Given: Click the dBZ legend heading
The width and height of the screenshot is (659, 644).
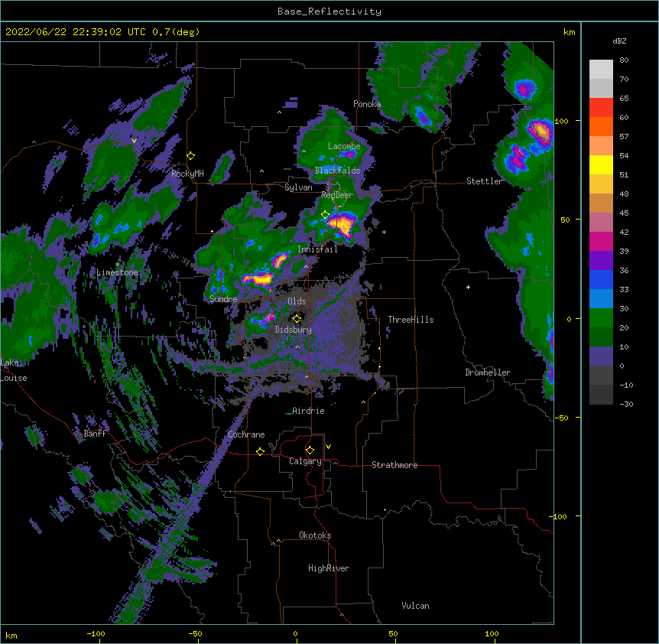Looking at the screenshot, I should tap(619, 41).
